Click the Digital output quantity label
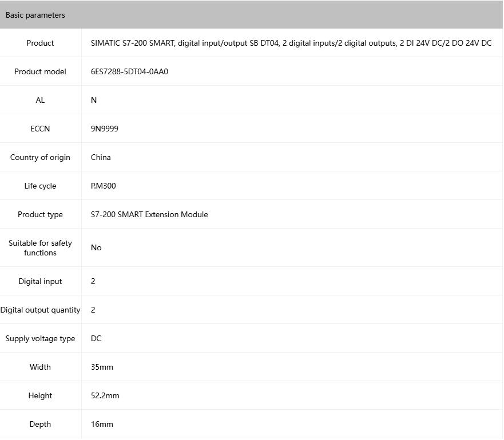The width and height of the screenshot is (504, 440). coord(40,310)
